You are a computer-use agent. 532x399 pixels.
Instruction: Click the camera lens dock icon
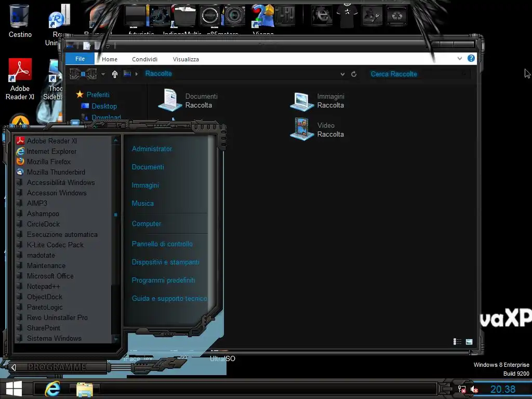pos(234,15)
